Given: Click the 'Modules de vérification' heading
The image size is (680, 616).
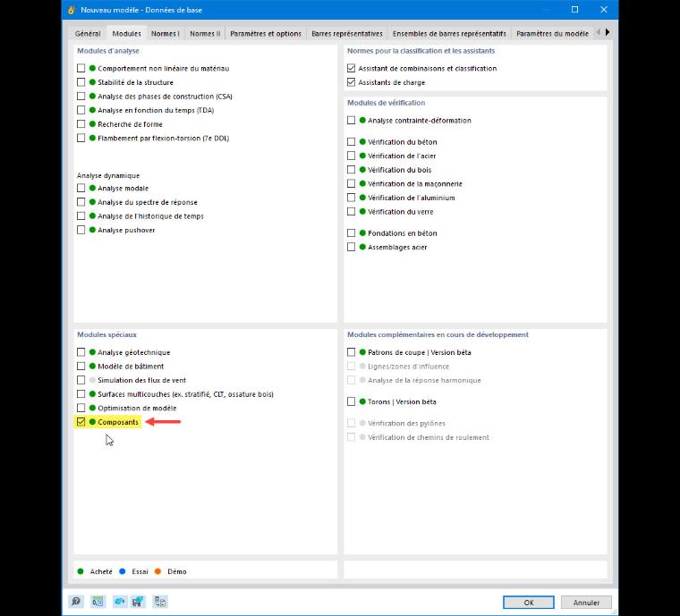Looking at the screenshot, I should pos(386,103).
